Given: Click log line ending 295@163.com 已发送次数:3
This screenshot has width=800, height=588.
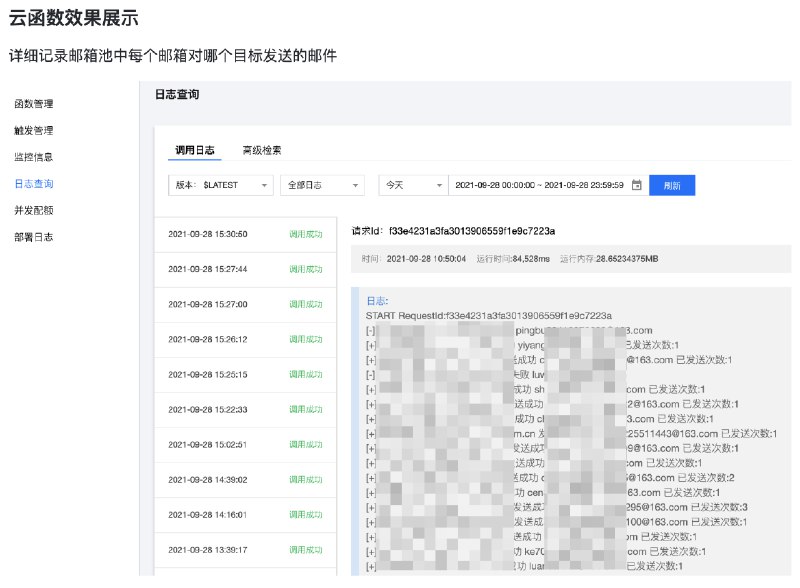Looking at the screenshot, I should [x=557, y=507].
